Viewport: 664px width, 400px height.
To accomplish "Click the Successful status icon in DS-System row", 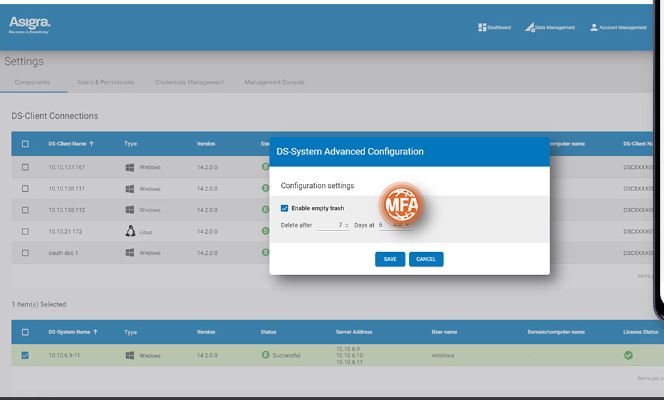I will [x=266, y=355].
